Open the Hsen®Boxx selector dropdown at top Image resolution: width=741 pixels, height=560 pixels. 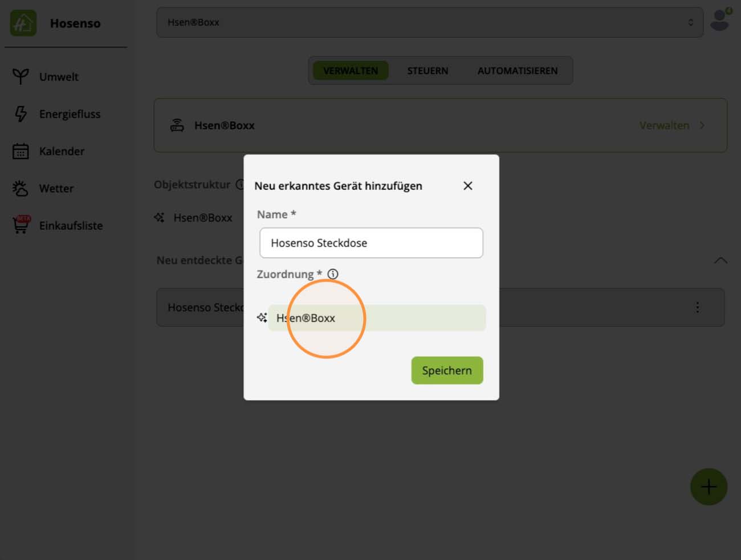click(x=430, y=22)
